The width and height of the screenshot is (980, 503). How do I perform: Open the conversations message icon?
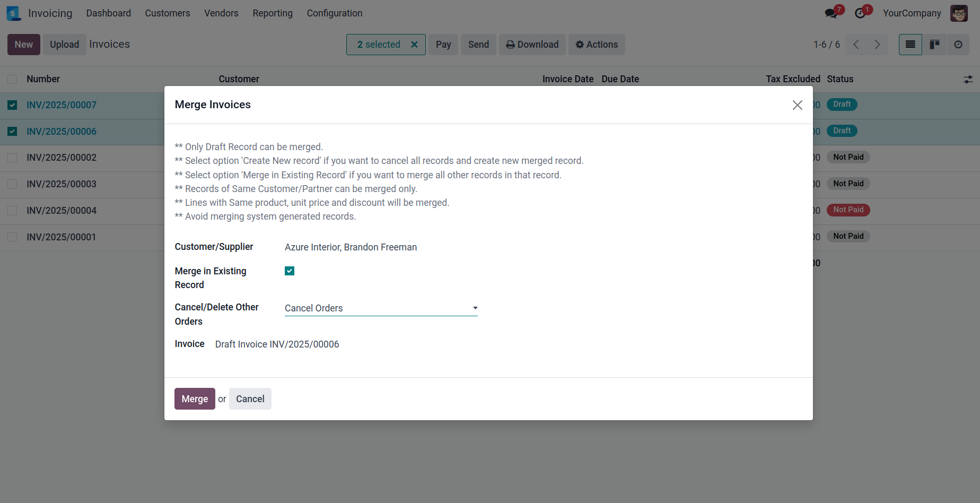(831, 13)
